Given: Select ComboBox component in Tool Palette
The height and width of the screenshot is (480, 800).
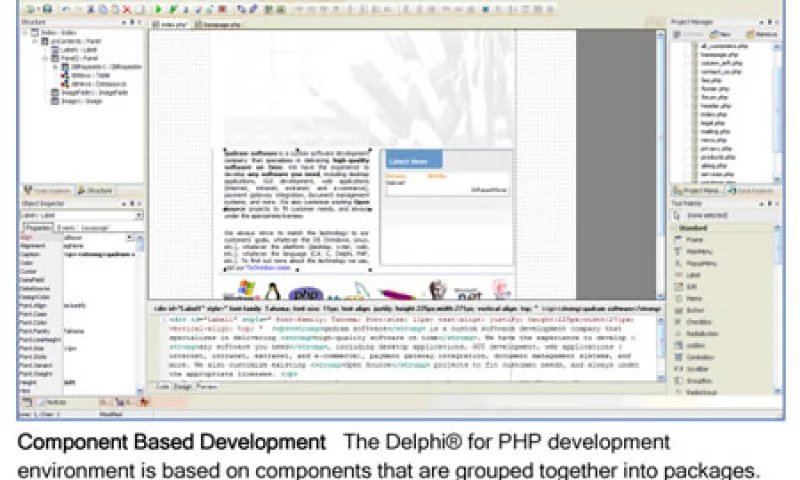Looking at the screenshot, I should pos(694,357).
